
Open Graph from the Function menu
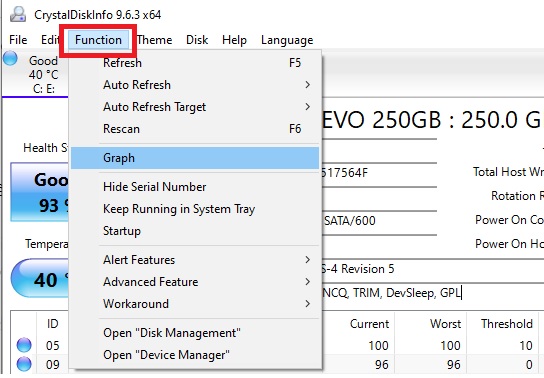(195, 158)
